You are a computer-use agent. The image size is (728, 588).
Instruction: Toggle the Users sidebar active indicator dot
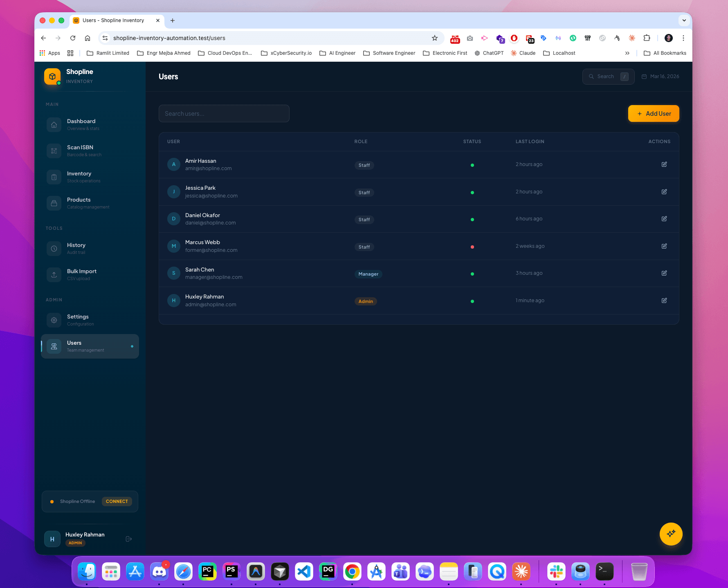133,346
